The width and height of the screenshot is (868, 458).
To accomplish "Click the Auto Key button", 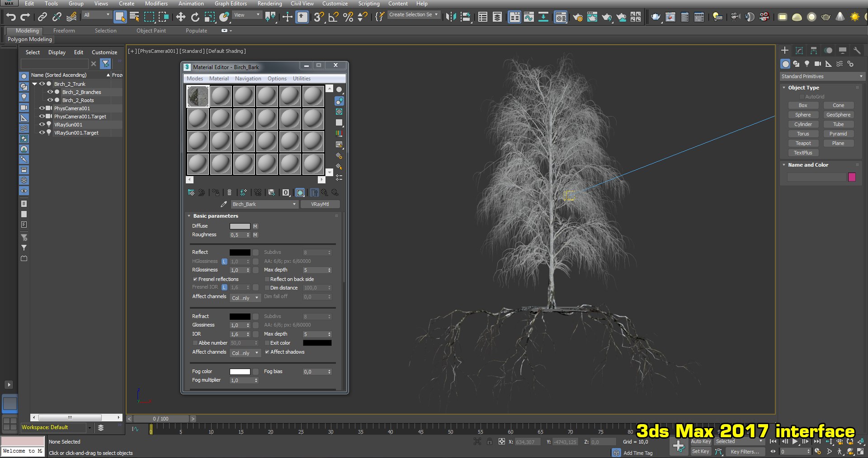I will (701, 441).
